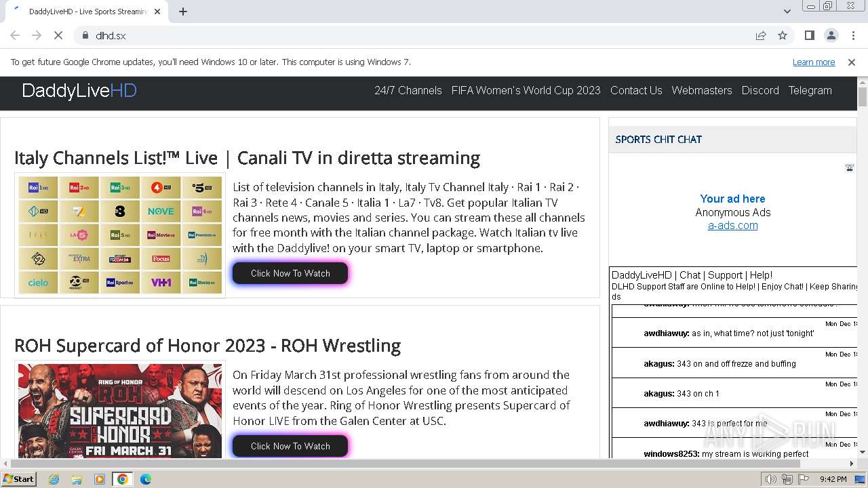This screenshot has width=868, height=488.
Task: Open the Windows Start menu
Action: point(19,479)
